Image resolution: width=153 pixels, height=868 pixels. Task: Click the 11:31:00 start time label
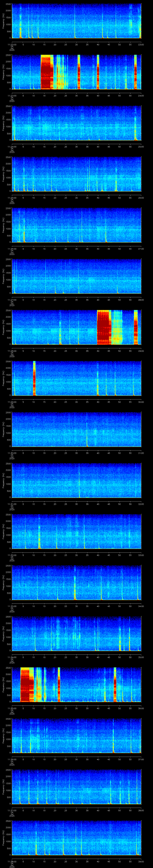pos(12,504)
